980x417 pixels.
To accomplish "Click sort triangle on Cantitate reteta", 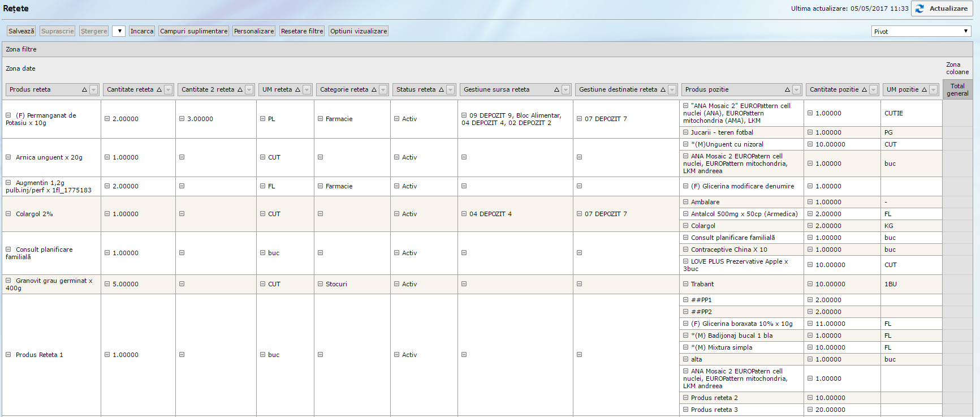I will click(159, 90).
